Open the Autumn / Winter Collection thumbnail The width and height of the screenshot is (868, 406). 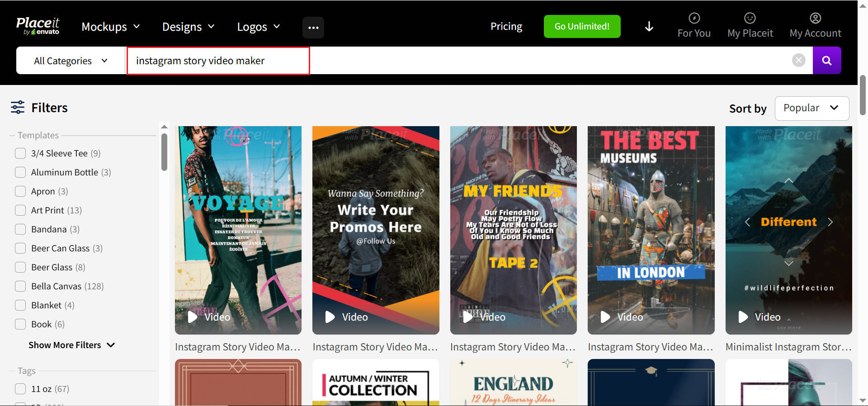pos(376,382)
